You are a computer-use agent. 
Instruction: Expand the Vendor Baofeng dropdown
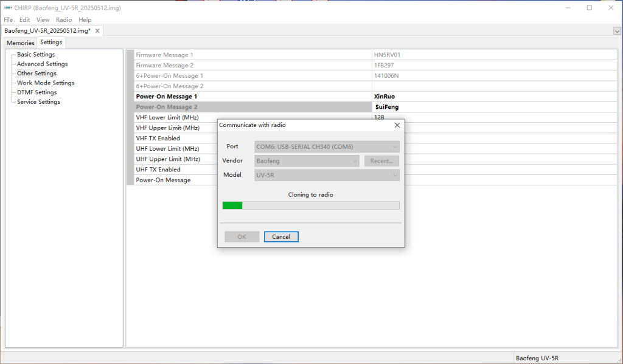tap(307, 161)
